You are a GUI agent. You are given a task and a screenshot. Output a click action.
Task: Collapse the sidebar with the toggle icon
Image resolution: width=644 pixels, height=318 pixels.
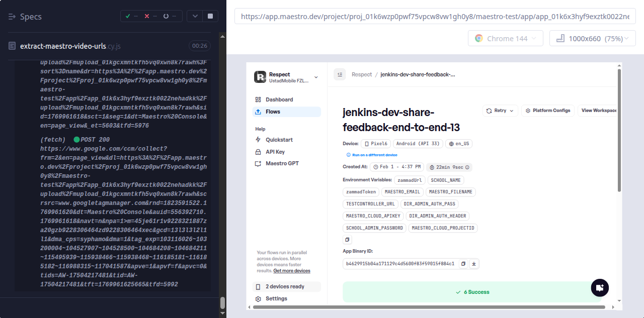[x=340, y=74]
